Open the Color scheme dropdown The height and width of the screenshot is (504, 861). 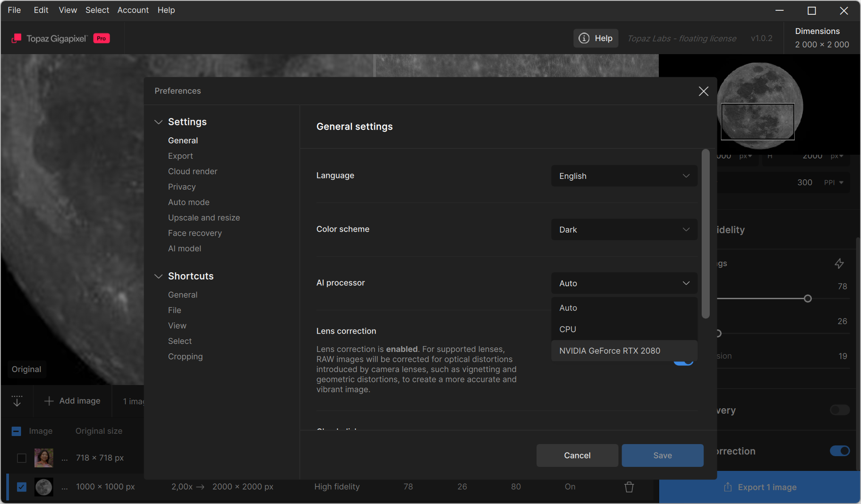[x=624, y=230]
